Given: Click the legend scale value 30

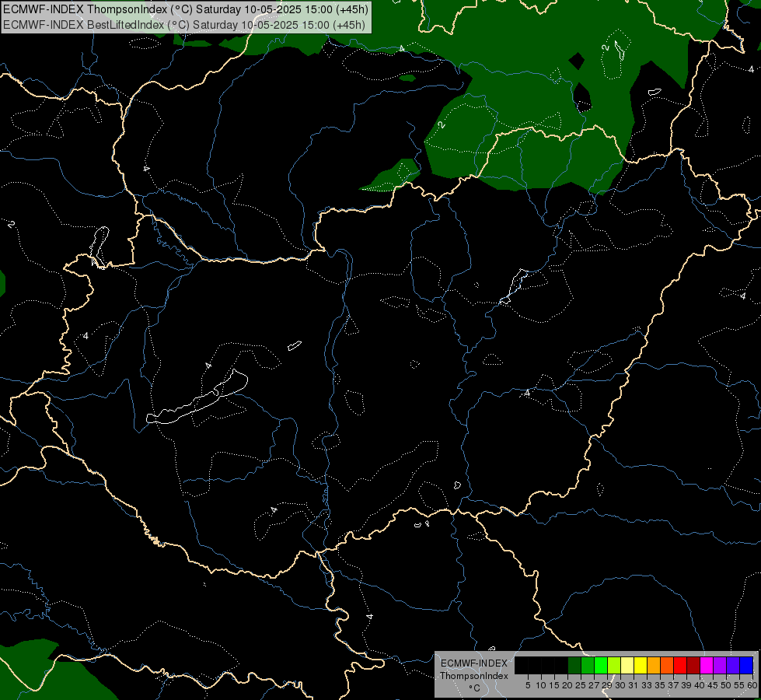Looking at the screenshot, I should [x=620, y=685].
